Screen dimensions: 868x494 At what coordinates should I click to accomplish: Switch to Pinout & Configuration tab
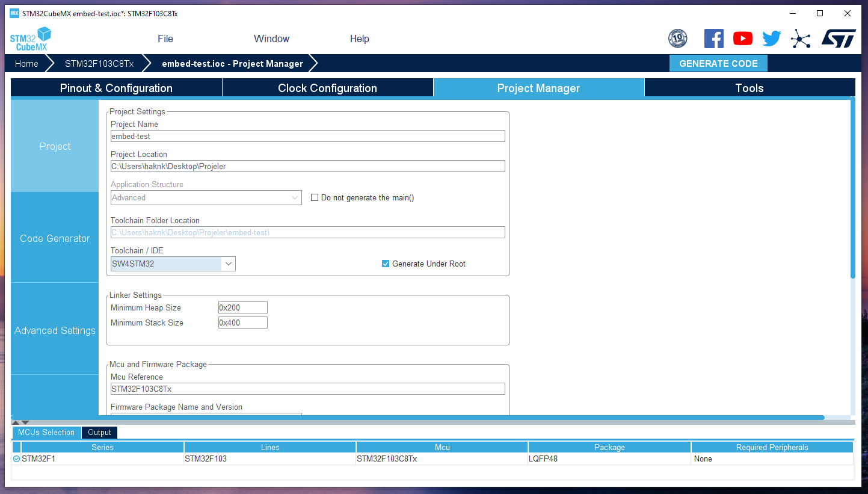click(116, 88)
